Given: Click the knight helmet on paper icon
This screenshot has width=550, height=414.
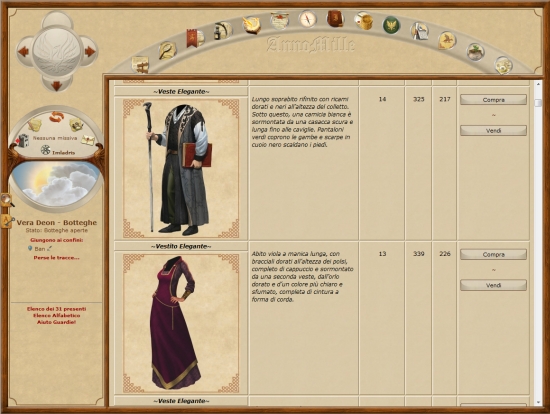Looking at the screenshot, I should [x=420, y=31].
